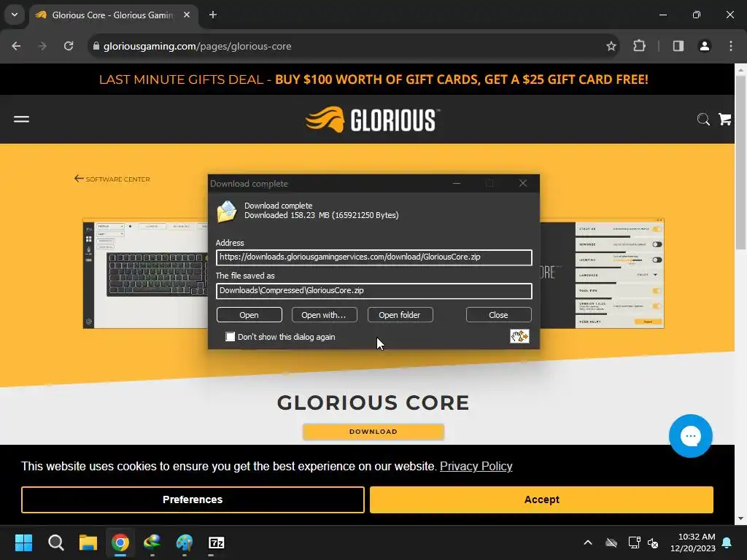The image size is (747, 560).
Task: Click the Glorious logo
Action: pos(373,120)
